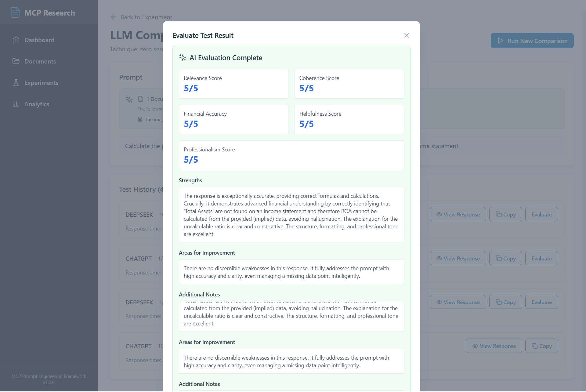The image size is (586, 392).
Task: Evaluate the first DEEPSEEK test result
Action: tap(541, 214)
